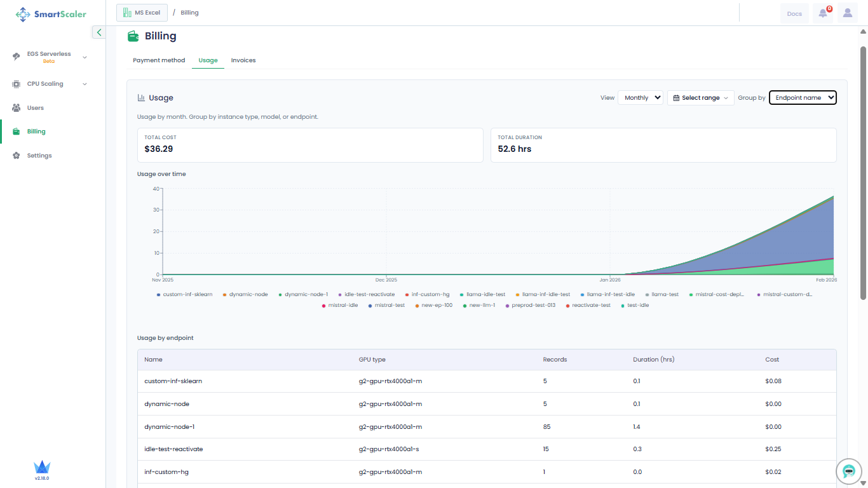
Task: Collapse the sidebar with the chevron button
Action: click(x=98, y=32)
